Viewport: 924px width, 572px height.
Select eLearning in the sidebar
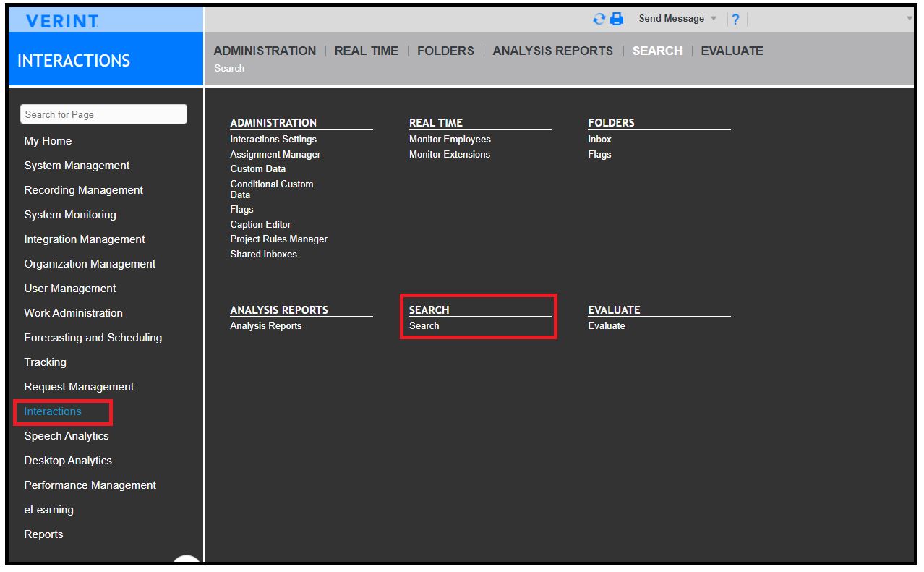[x=49, y=510]
